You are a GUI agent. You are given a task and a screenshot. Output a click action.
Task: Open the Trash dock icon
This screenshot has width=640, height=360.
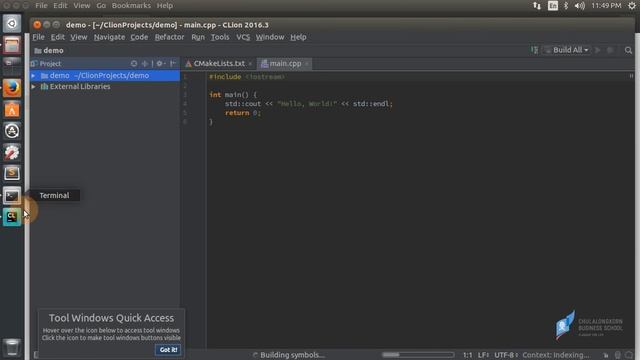[x=12, y=348]
